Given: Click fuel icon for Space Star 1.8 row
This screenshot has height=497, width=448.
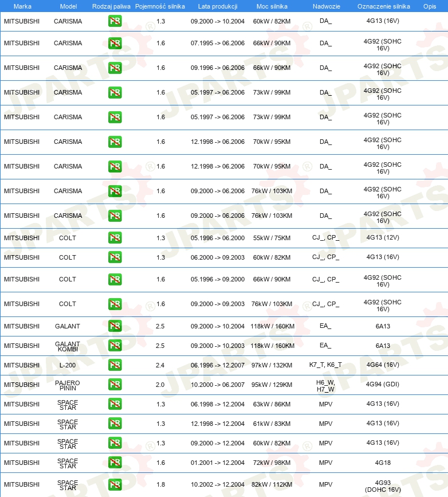Looking at the screenshot, I should point(115,484).
